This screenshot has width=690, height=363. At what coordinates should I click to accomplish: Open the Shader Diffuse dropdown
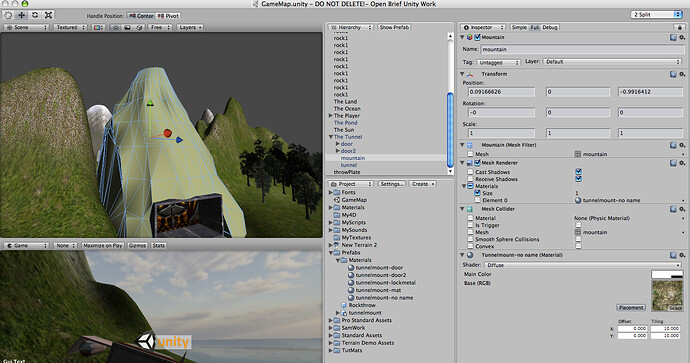click(583, 265)
